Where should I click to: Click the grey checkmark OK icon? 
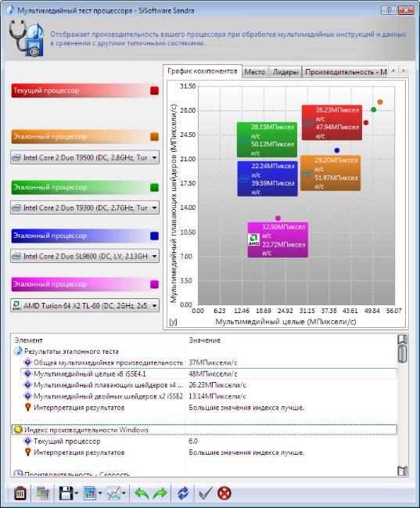(205, 493)
